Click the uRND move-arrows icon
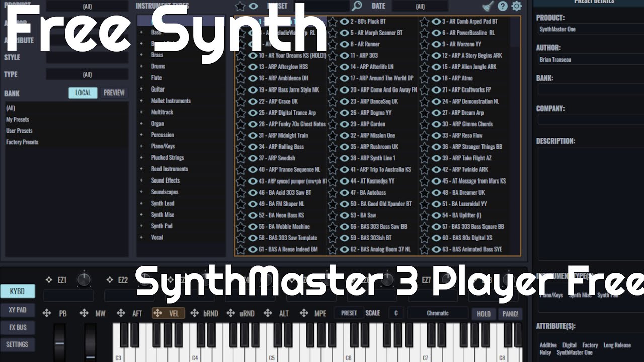Screen dimensions: 644x362 pos(231,313)
